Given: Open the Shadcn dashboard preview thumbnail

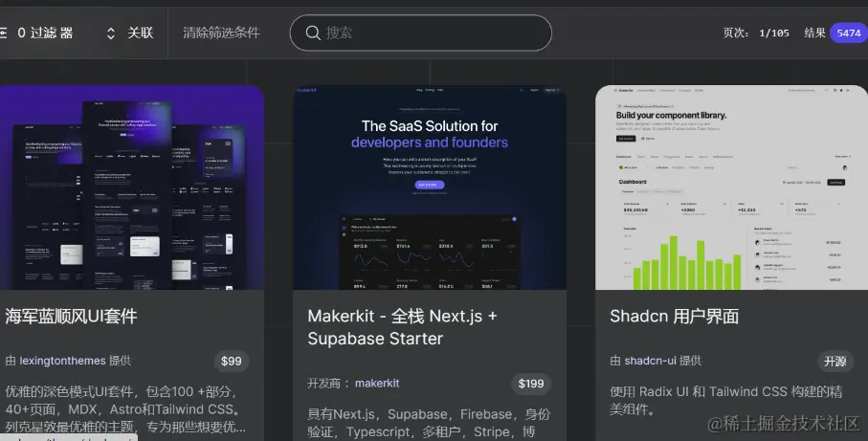Looking at the screenshot, I should 731,187.
